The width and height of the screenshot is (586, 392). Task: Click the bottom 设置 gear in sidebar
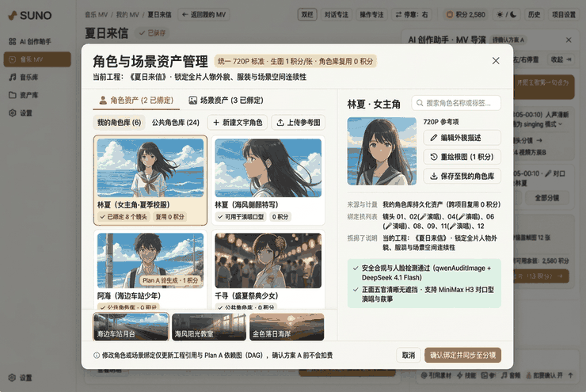pyautogui.click(x=20, y=378)
